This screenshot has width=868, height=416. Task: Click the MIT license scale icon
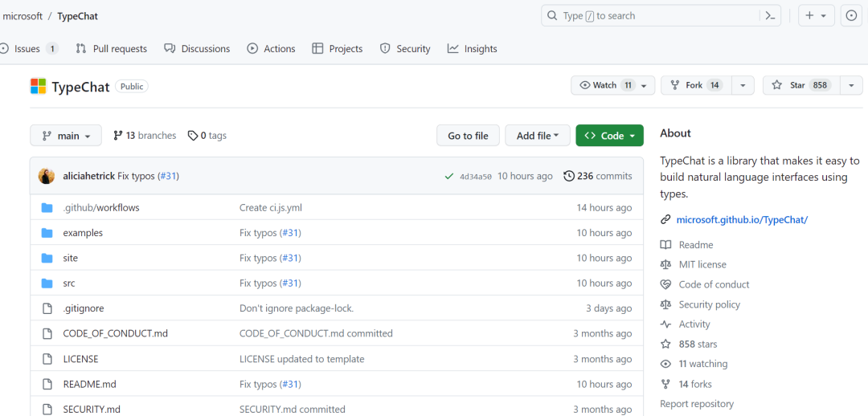665,264
